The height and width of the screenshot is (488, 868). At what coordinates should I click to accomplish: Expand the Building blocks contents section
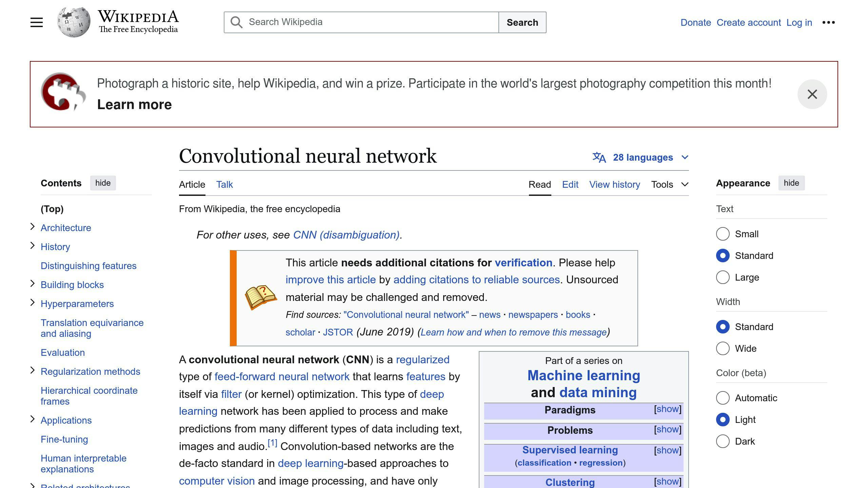pyautogui.click(x=33, y=283)
